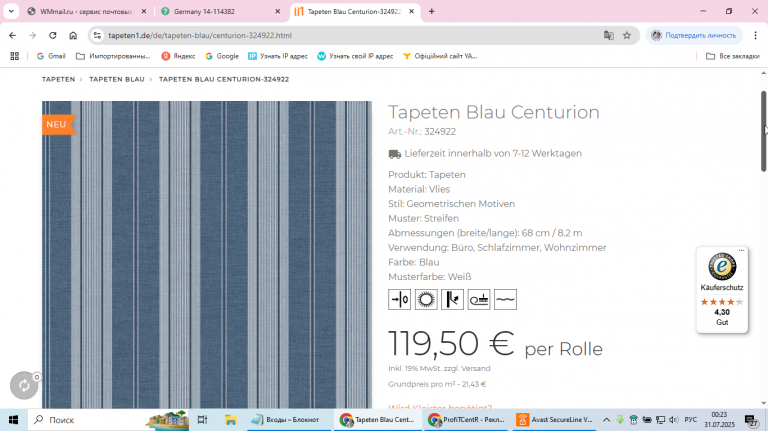Open the page translate icon
The height and width of the screenshot is (431, 768).
(x=608, y=35)
